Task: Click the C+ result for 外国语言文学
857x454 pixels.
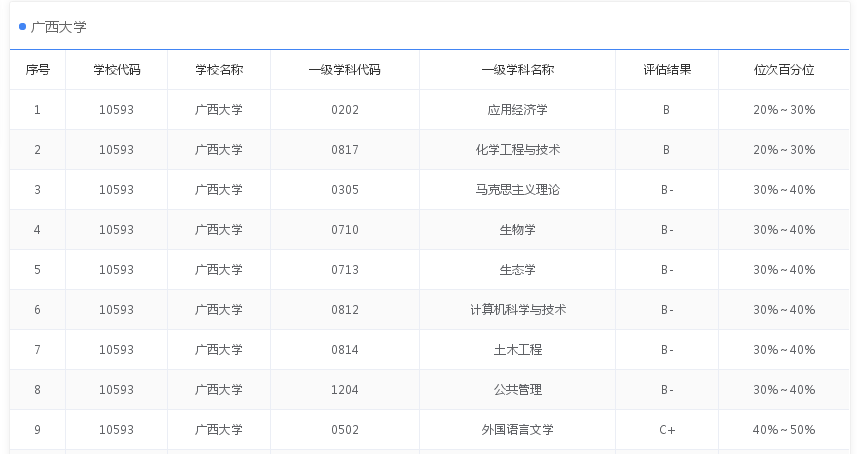Action: coord(667,429)
